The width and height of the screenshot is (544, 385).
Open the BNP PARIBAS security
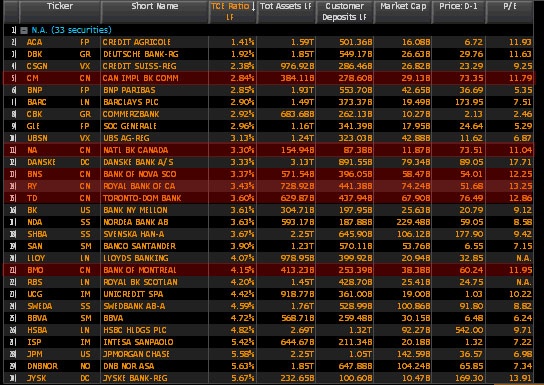pyautogui.click(x=129, y=90)
